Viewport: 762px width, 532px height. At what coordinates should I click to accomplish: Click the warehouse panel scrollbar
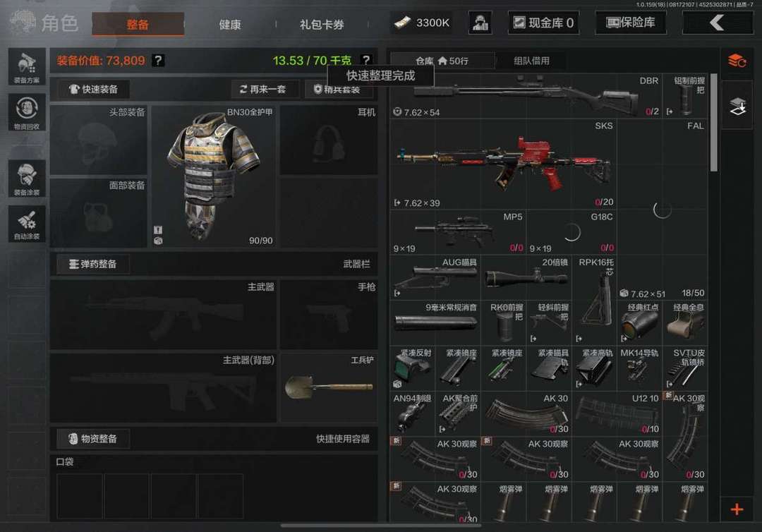pos(713,122)
